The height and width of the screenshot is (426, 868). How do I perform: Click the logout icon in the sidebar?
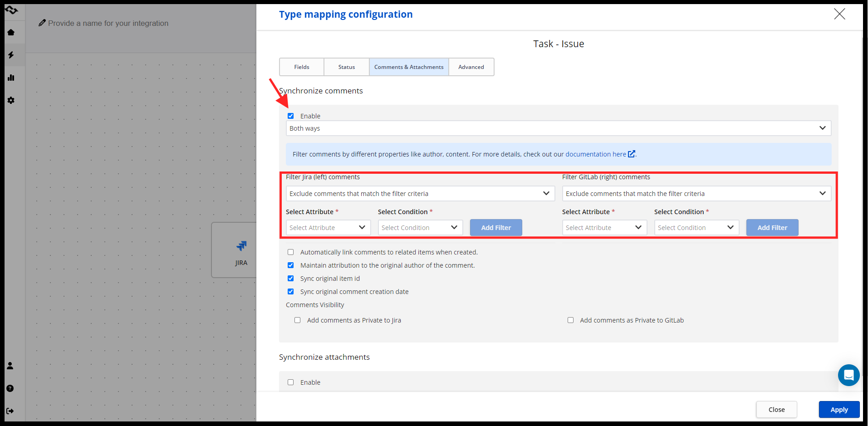click(10, 411)
